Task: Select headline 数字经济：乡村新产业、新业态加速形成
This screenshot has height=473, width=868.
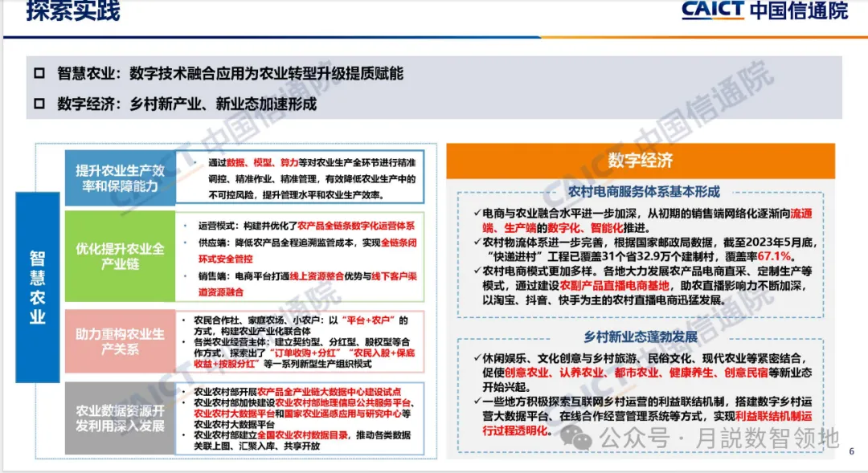Action: pyautogui.click(x=186, y=104)
